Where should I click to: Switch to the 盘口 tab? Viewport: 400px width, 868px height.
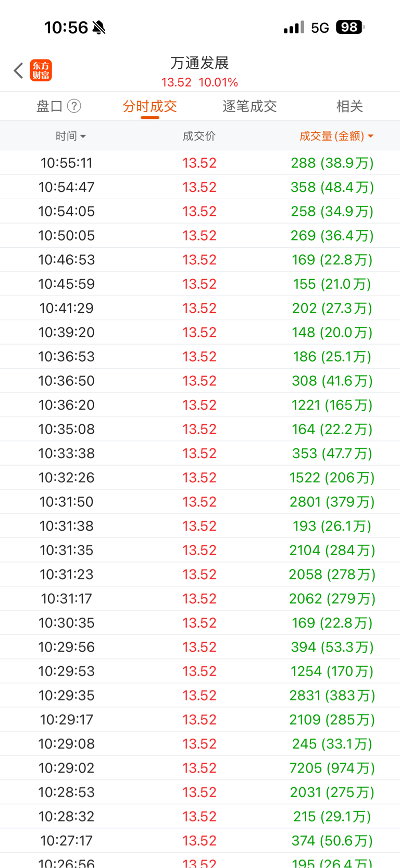[x=50, y=106]
